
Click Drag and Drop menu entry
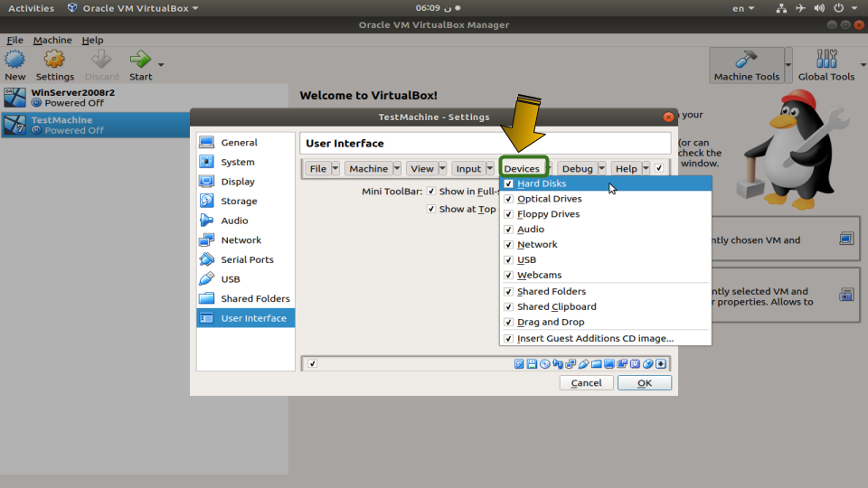605,322
